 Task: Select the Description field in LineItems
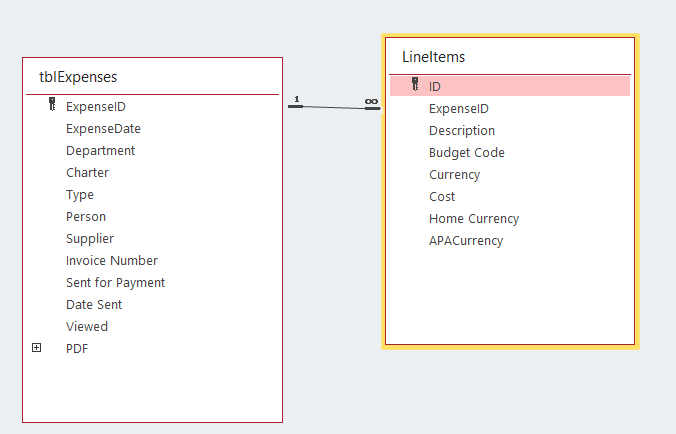pos(462,130)
